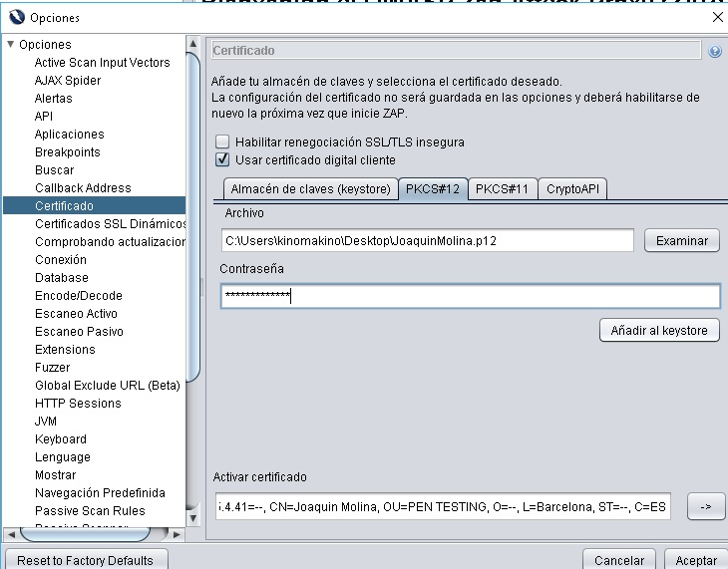Click the Examinar button
This screenshot has width=728, height=569.
(682, 240)
